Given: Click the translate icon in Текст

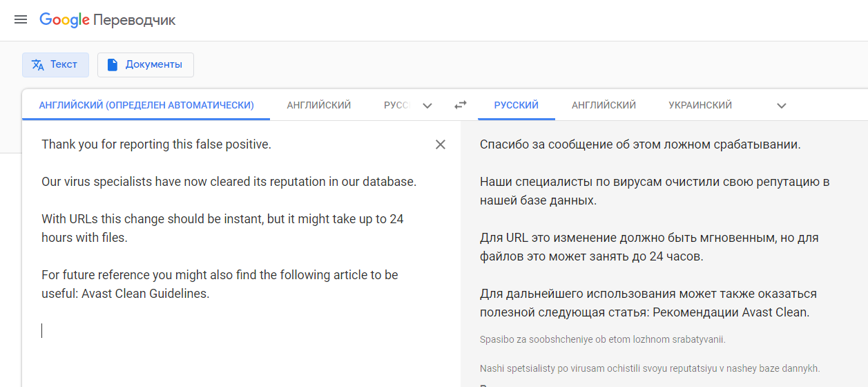Looking at the screenshot, I should coord(38,64).
